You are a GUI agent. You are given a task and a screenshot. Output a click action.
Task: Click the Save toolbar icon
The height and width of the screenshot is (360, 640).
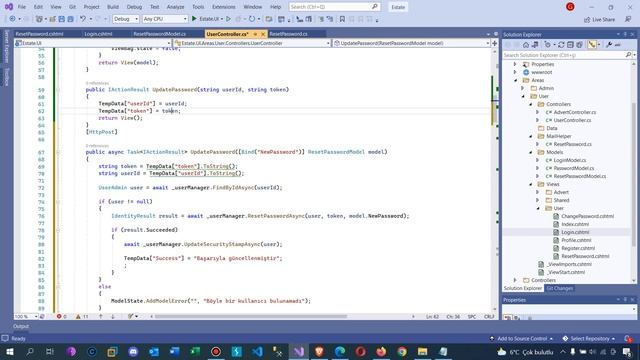[x=61, y=19]
